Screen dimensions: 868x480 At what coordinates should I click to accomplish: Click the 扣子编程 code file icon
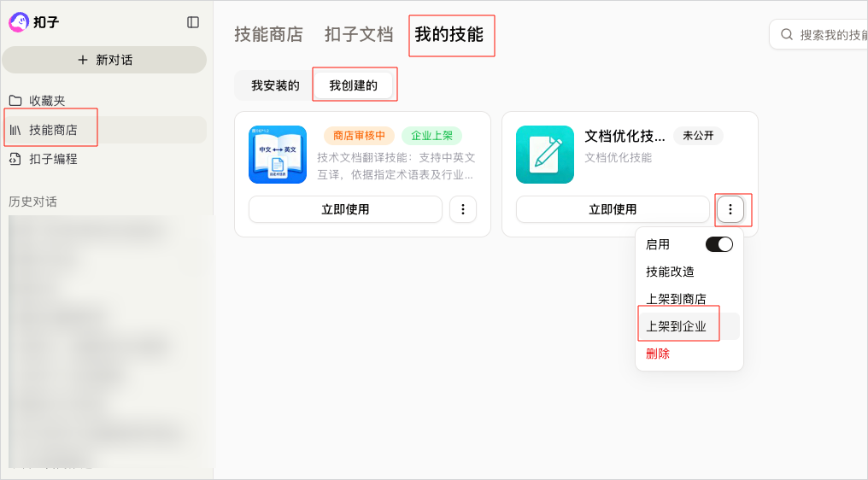coord(15,159)
